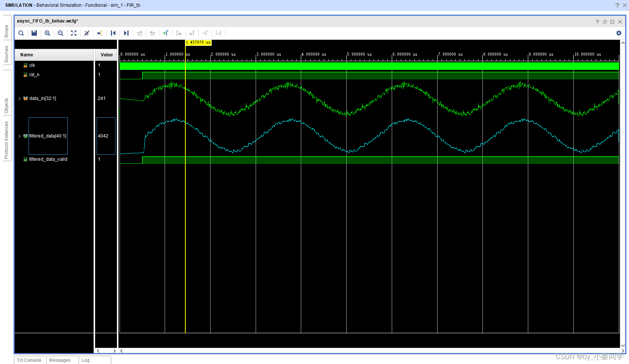629x364 pixels.
Task: Expand the data_in[32:1] bus
Action: (20, 98)
